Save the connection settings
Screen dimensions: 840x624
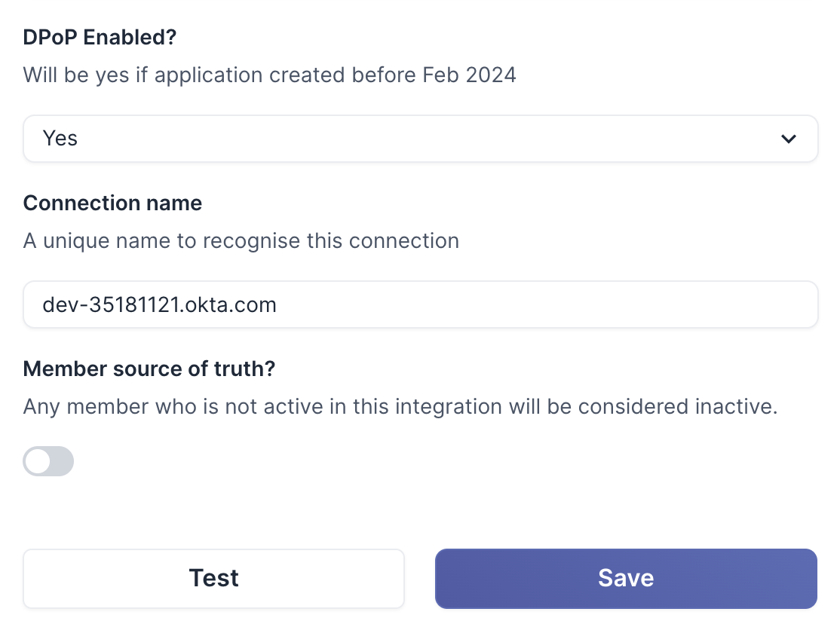click(x=626, y=578)
